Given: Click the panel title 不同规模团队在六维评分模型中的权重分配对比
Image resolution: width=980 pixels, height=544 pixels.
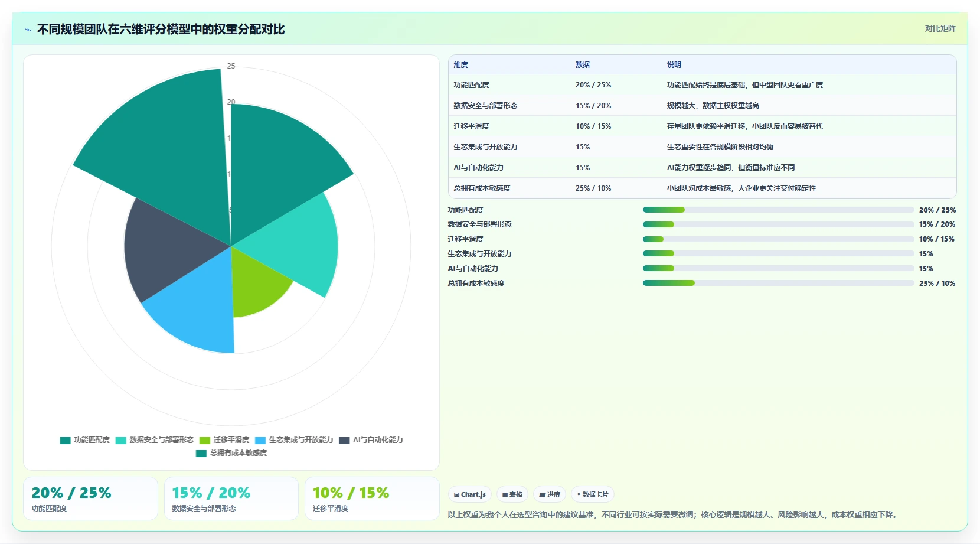Looking at the screenshot, I should point(161,30).
